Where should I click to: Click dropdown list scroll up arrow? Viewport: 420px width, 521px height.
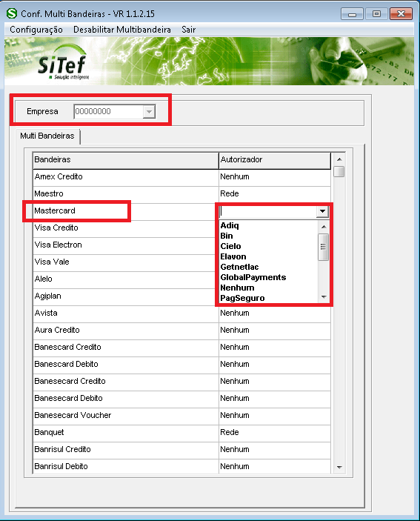(324, 227)
